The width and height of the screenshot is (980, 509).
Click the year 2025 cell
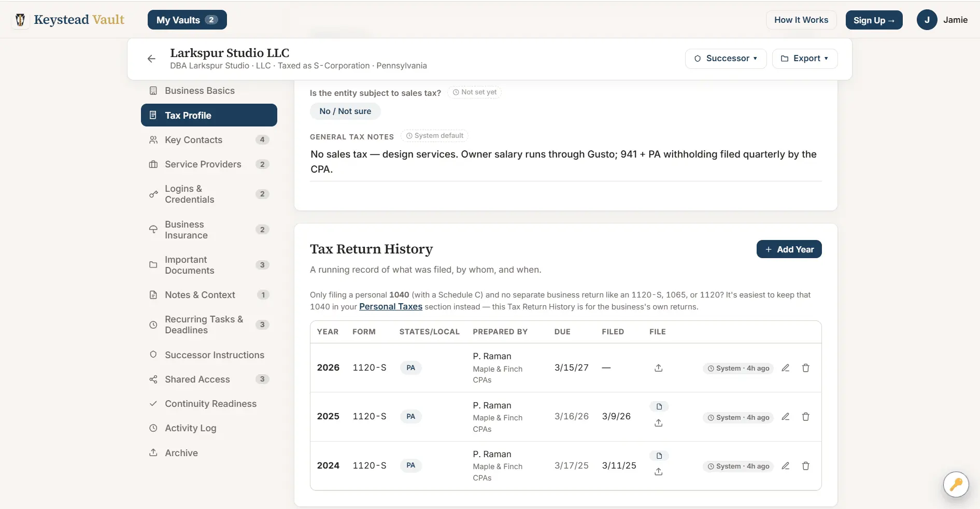pos(328,416)
